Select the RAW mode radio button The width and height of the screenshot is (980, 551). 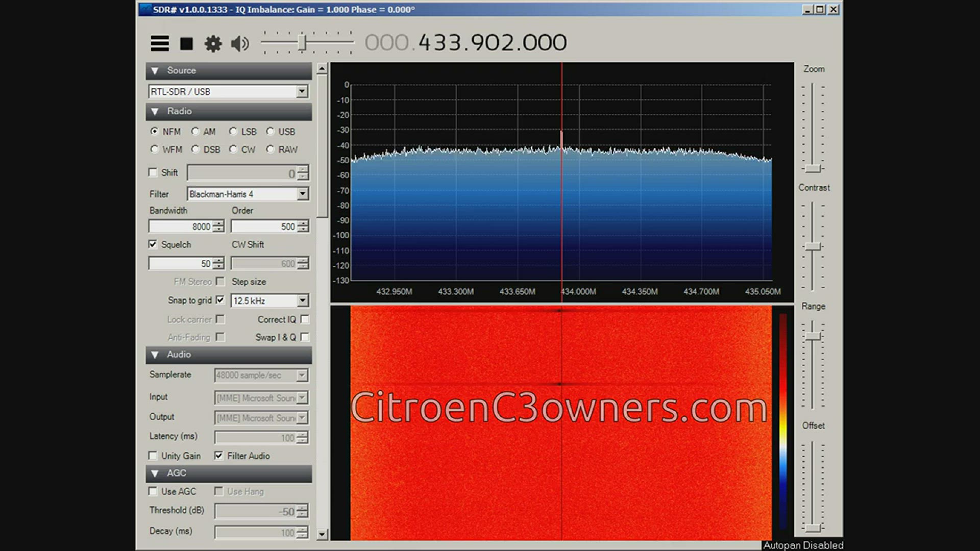(x=270, y=149)
